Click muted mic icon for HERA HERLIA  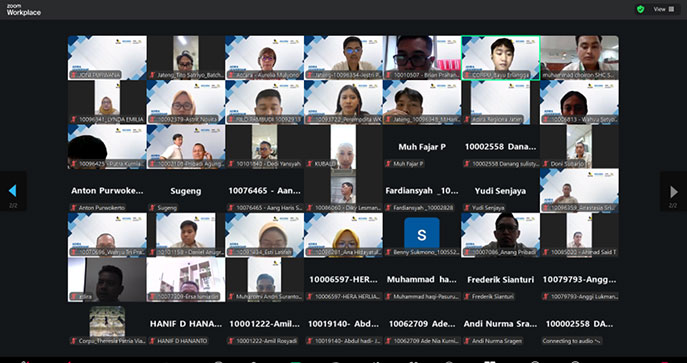pos(310,296)
